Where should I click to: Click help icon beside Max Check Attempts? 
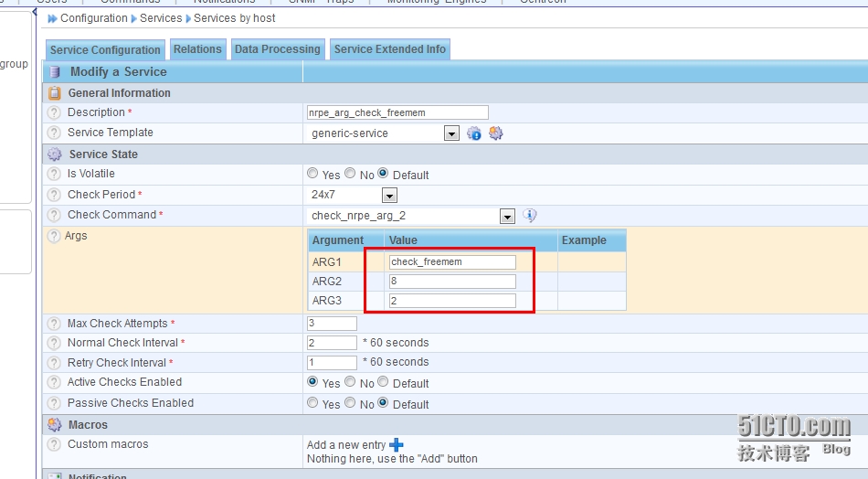[54, 324]
